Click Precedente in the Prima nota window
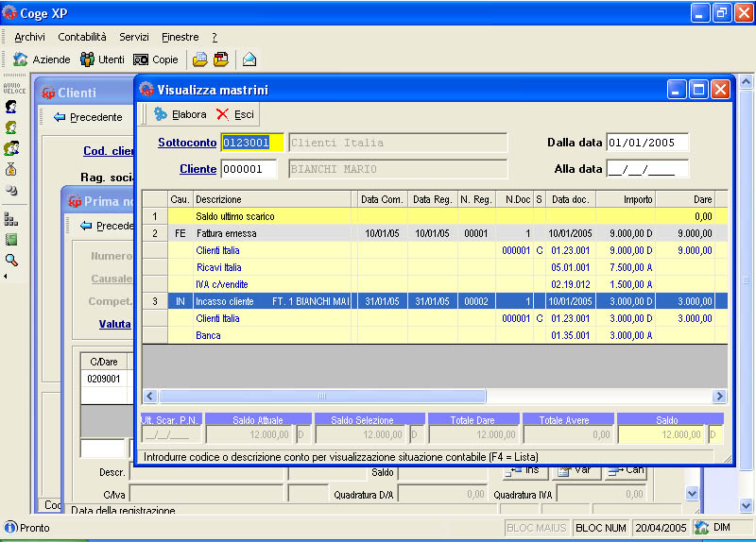 (107, 226)
